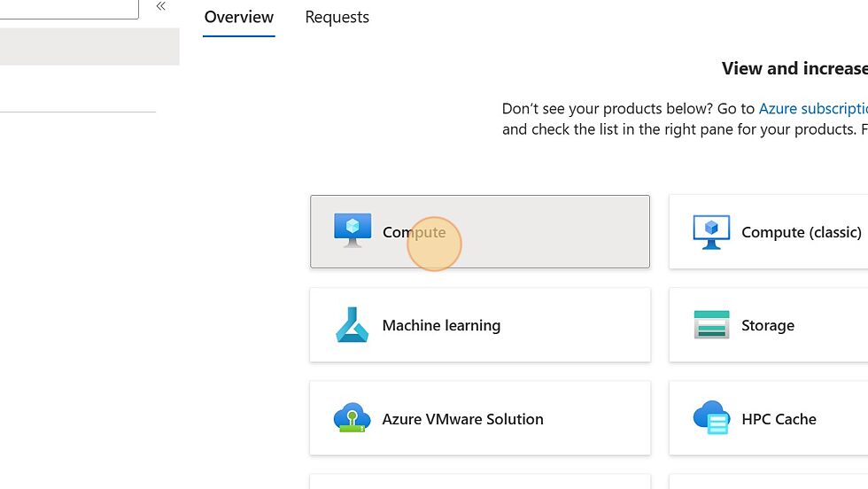
Task: Click the Compute (classic) monitor icon
Action: (x=711, y=232)
